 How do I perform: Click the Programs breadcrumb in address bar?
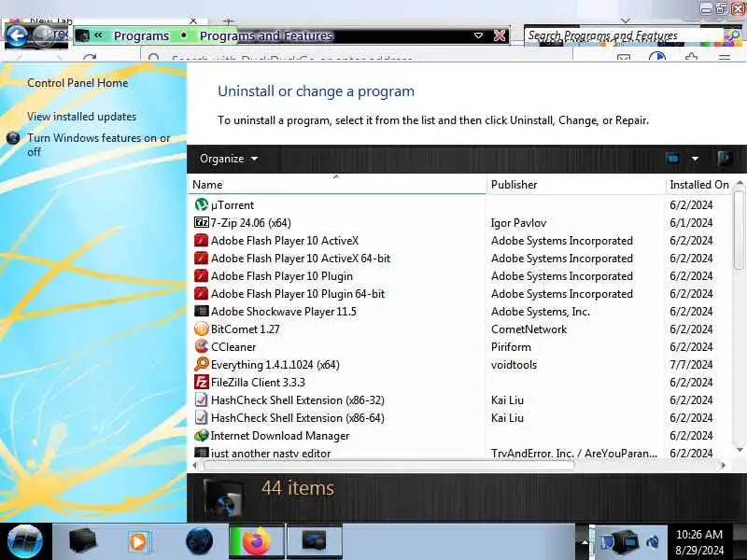(141, 35)
